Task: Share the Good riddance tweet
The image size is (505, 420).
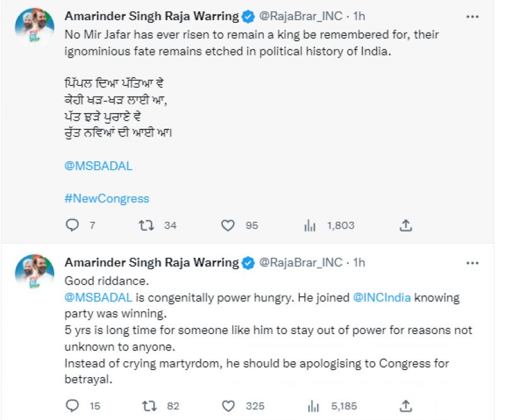Action: point(407,405)
